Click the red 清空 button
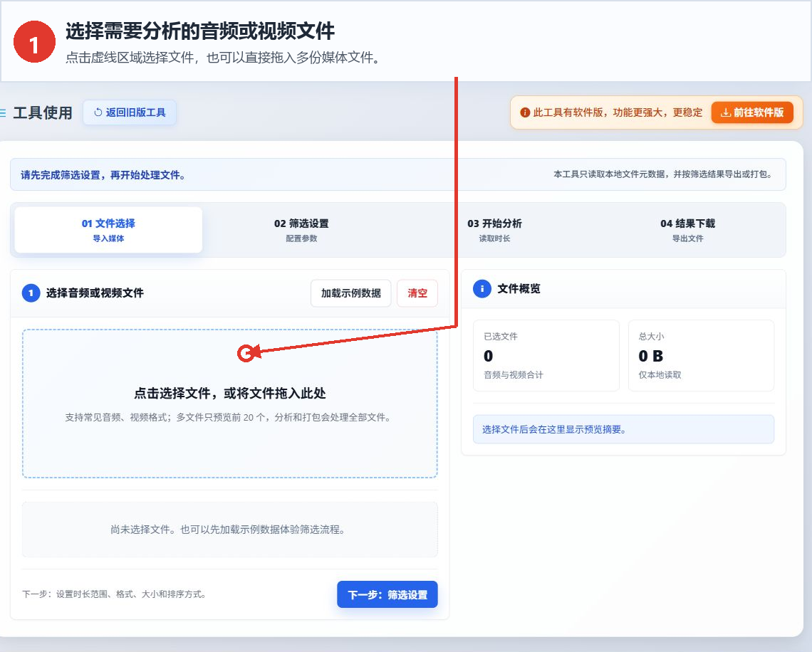This screenshot has height=652, width=812. click(x=417, y=293)
